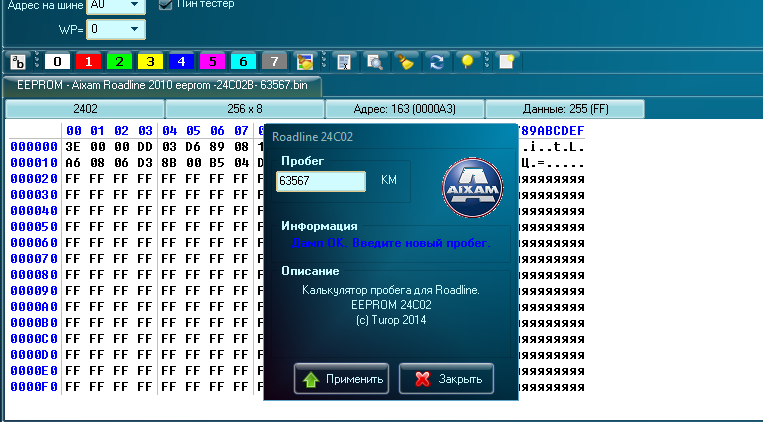
Task: Click the clear color markers broom icon
Action: [305, 62]
